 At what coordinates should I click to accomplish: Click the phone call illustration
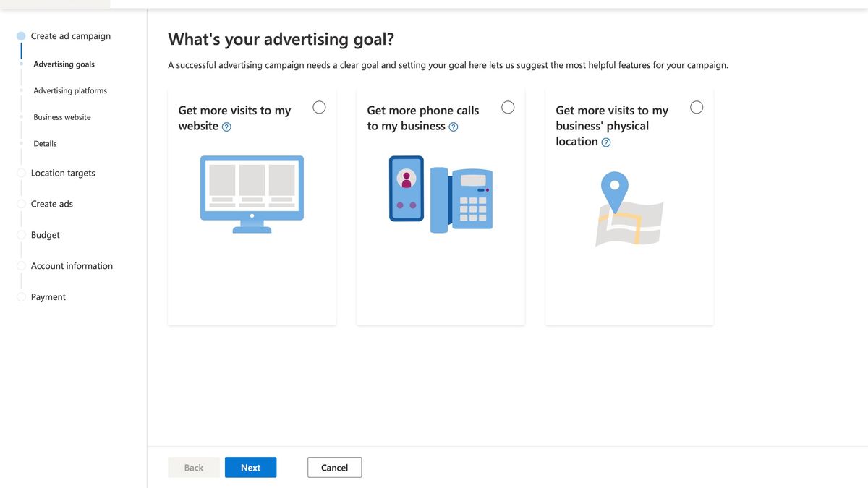(441, 194)
